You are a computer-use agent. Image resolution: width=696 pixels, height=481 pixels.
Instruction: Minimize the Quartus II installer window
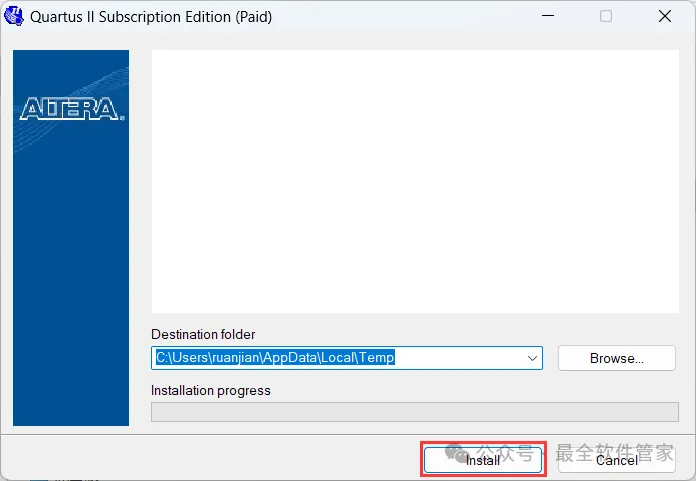coord(548,16)
